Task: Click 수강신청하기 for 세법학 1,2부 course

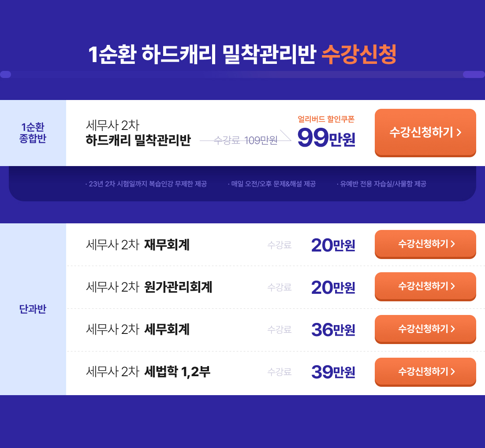Action: pos(425,372)
